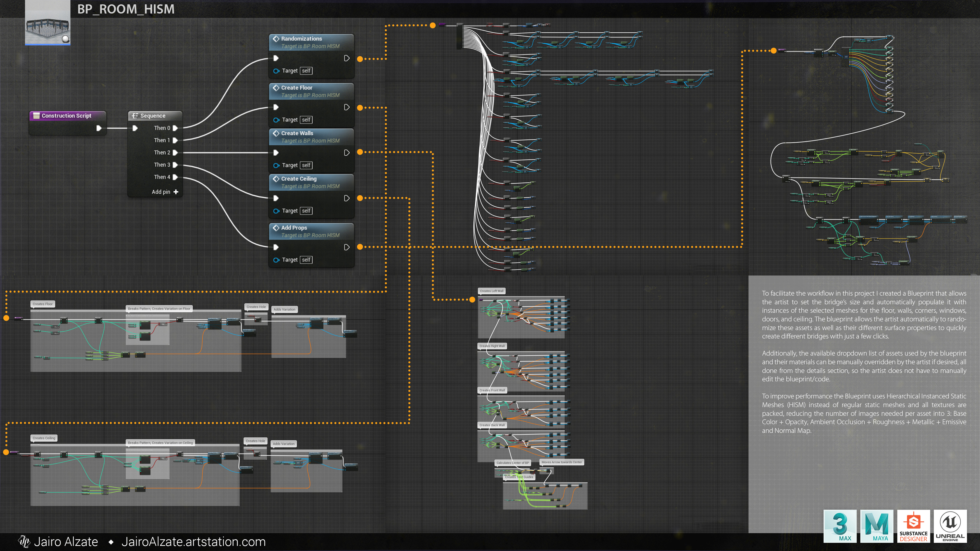Click Calculates Center of BP comment

click(x=512, y=463)
